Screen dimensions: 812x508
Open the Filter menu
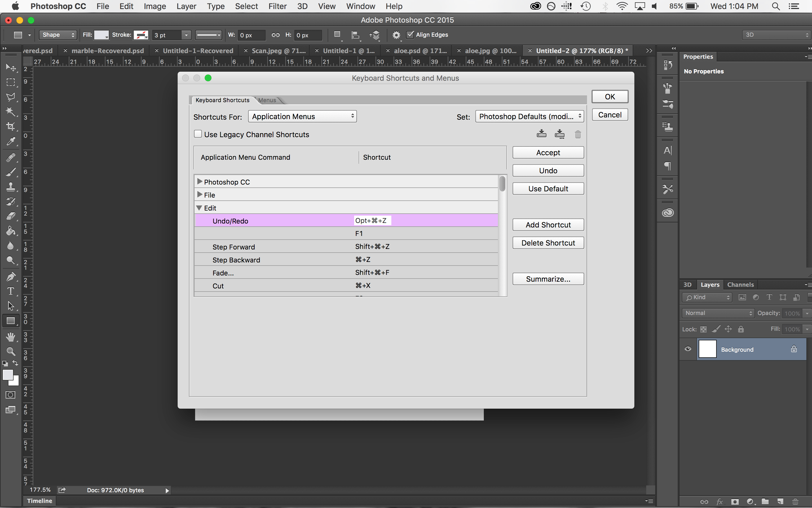click(277, 6)
